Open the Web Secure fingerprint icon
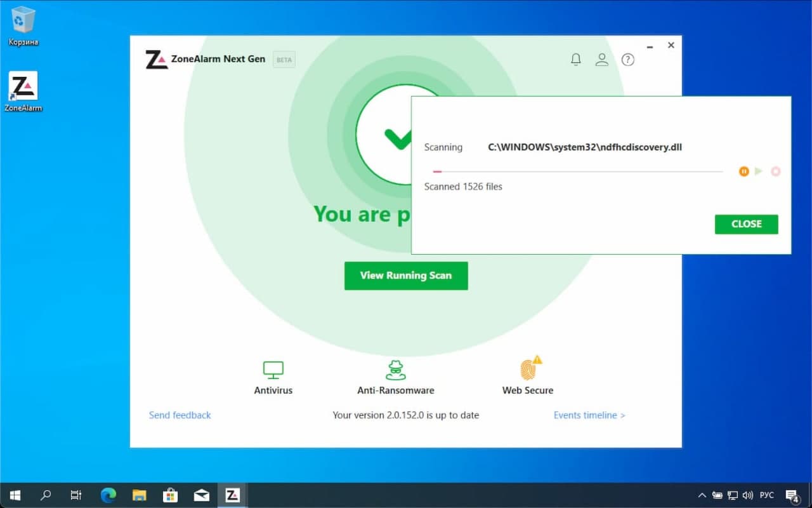812x508 pixels. [528, 370]
